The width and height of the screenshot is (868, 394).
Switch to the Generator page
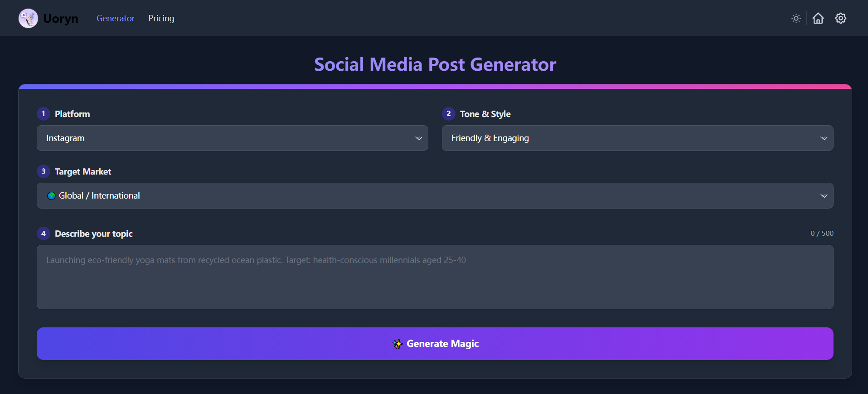[x=115, y=18]
